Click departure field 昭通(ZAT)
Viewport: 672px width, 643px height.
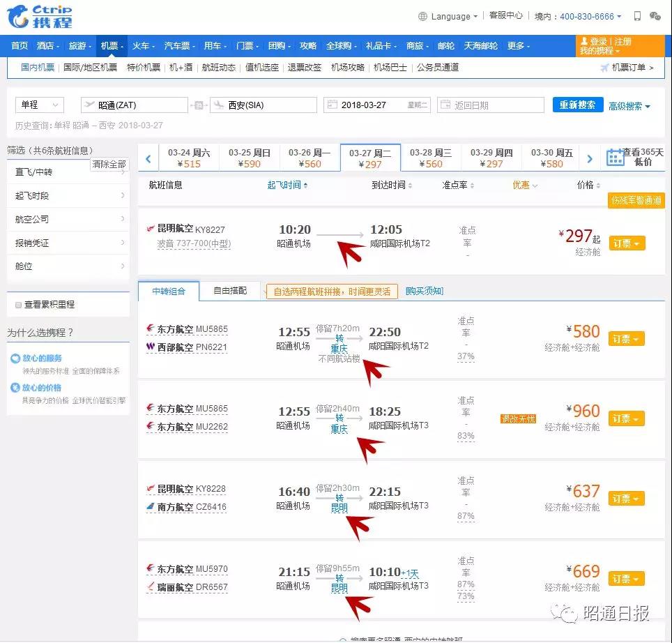(x=134, y=105)
